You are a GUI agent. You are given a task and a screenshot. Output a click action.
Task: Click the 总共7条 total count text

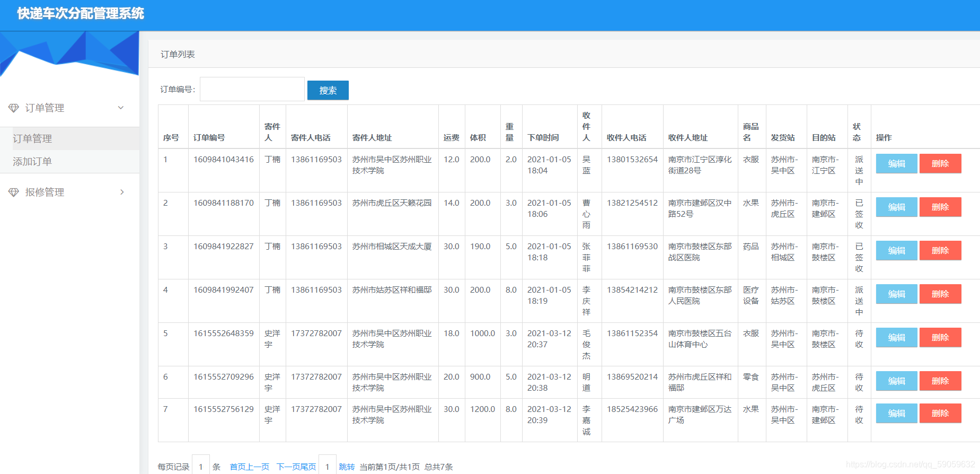click(x=439, y=467)
